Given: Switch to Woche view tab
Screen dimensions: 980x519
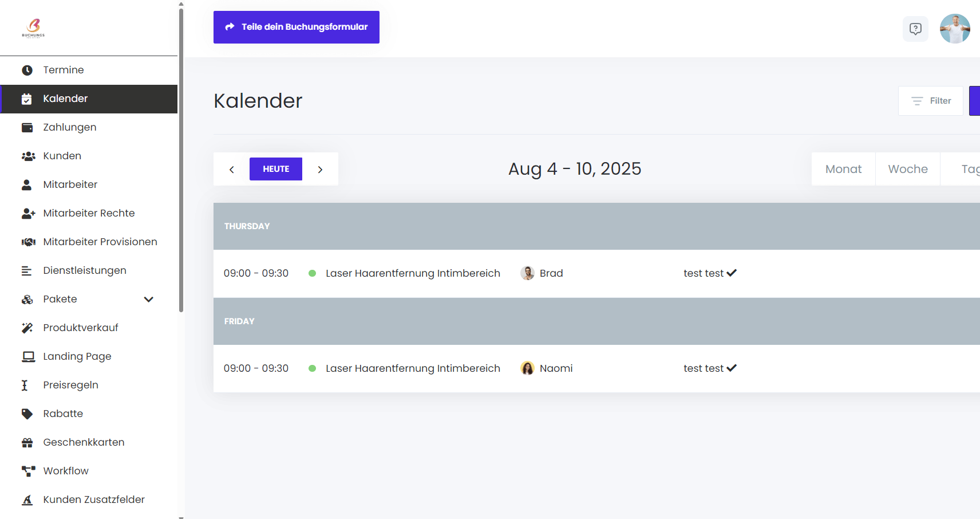Looking at the screenshot, I should click(x=908, y=169).
